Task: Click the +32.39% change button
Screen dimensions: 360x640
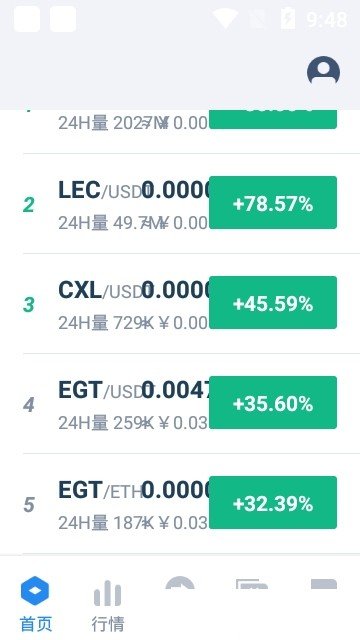Action: (273, 502)
